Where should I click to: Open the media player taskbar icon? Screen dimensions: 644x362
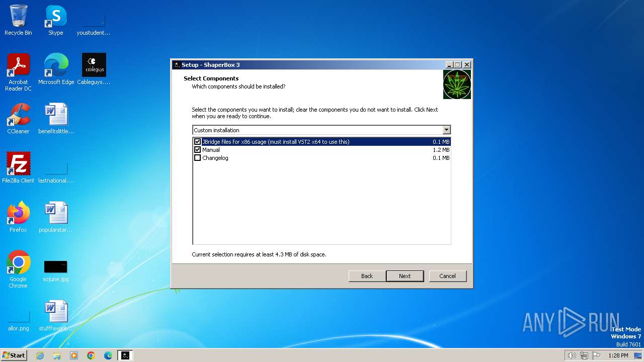click(x=74, y=355)
